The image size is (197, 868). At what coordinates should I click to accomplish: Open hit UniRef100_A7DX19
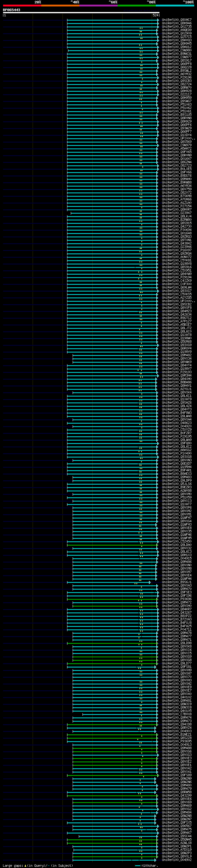177,850
